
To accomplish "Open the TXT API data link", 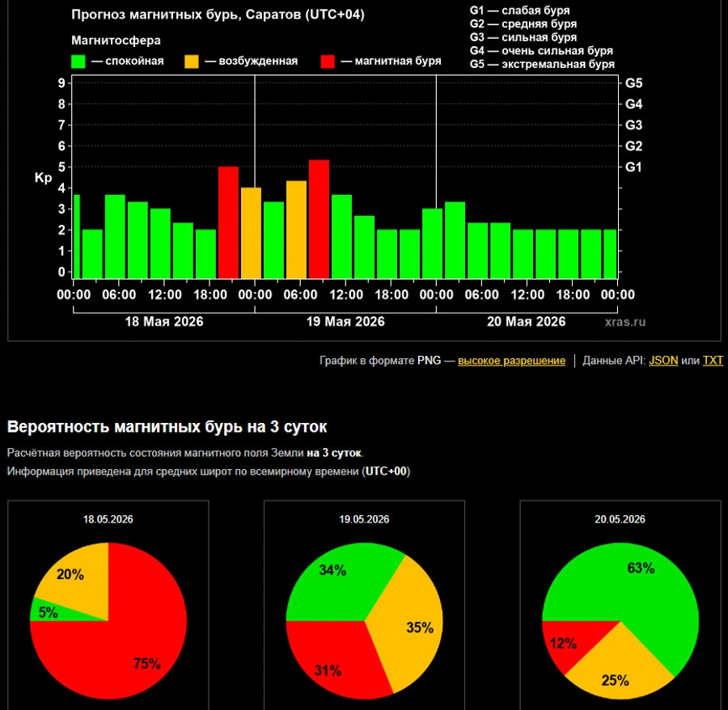I will pyautogui.click(x=713, y=361).
